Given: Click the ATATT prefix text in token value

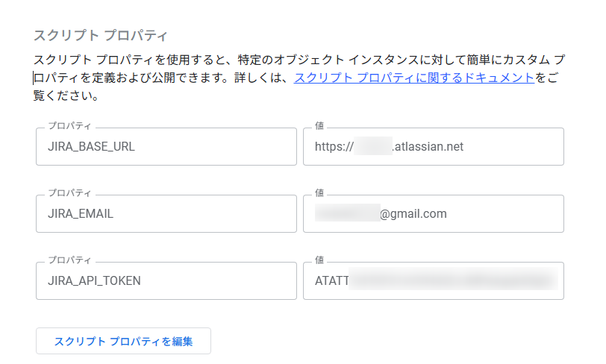Looking at the screenshot, I should (332, 281).
